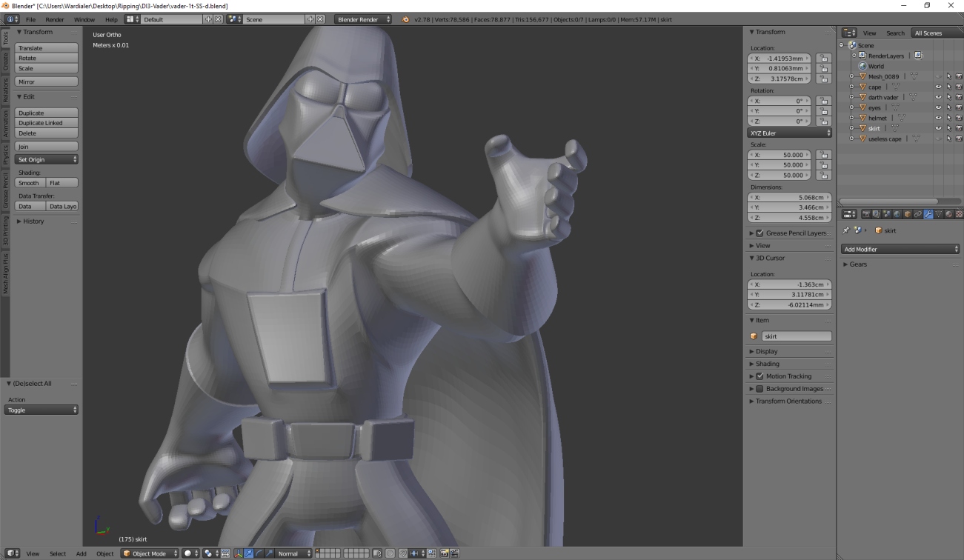Click the Mirror button
This screenshot has width=964, height=560.
coord(46,81)
